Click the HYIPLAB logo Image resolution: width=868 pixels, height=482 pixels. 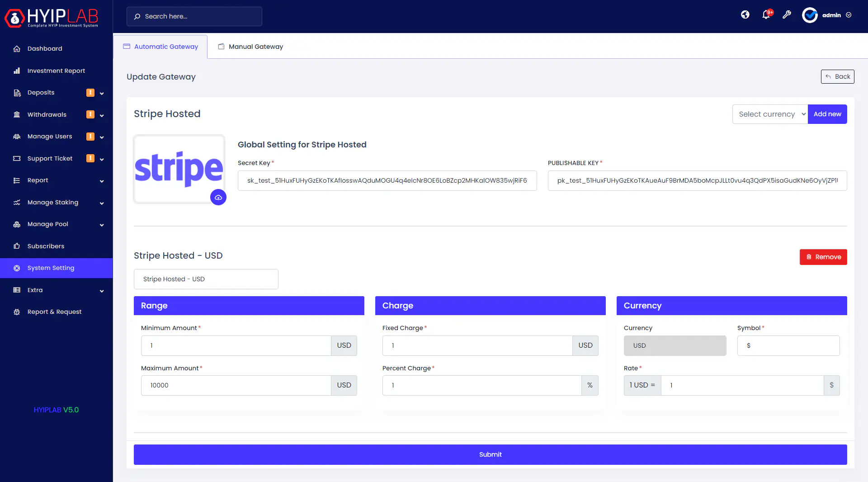(52, 18)
